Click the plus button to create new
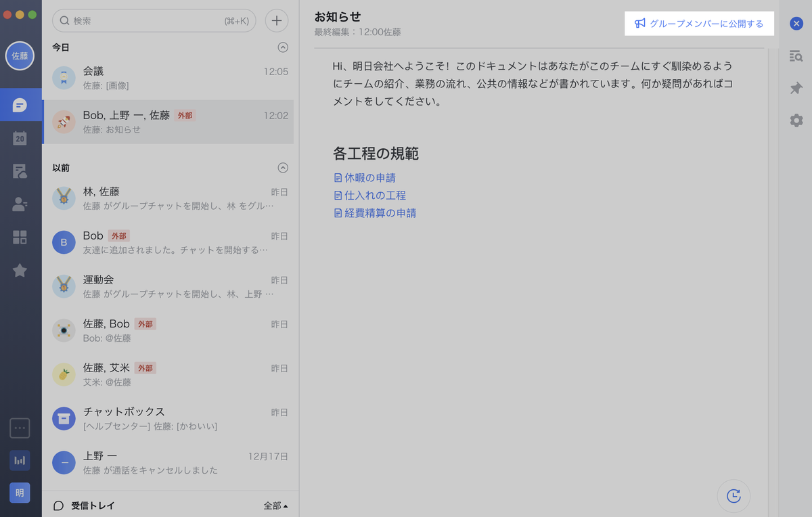The width and height of the screenshot is (812, 517). pyautogui.click(x=276, y=20)
